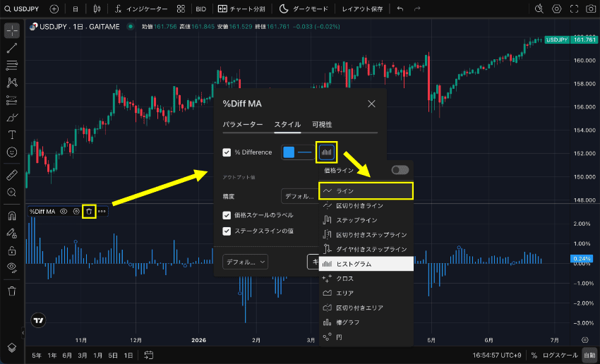Open %Diff MA more options dots

pos(102,212)
